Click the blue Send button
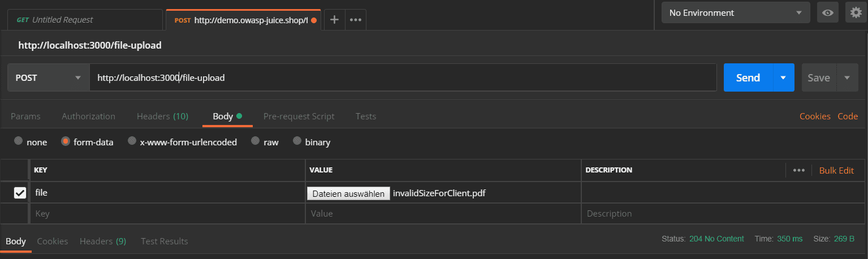868x259 pixels. (748, 77)
